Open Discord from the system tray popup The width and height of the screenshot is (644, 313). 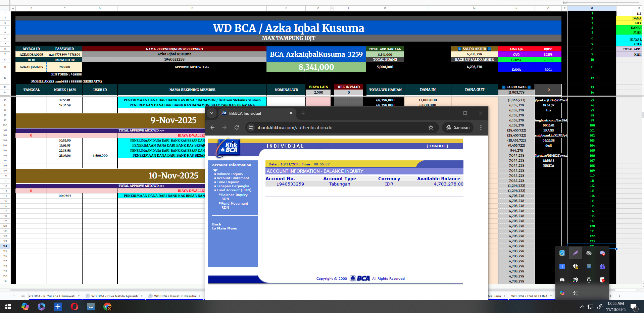click(562, 280)
